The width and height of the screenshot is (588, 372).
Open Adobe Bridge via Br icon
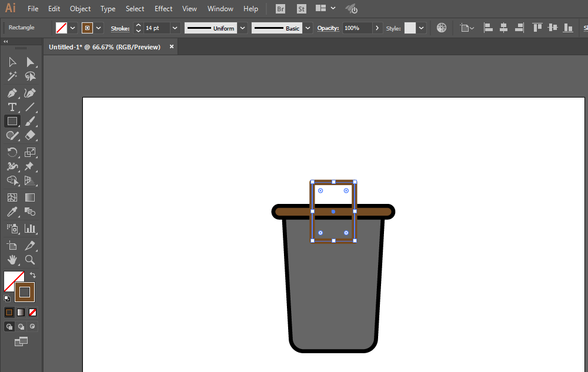pos(280,9)
